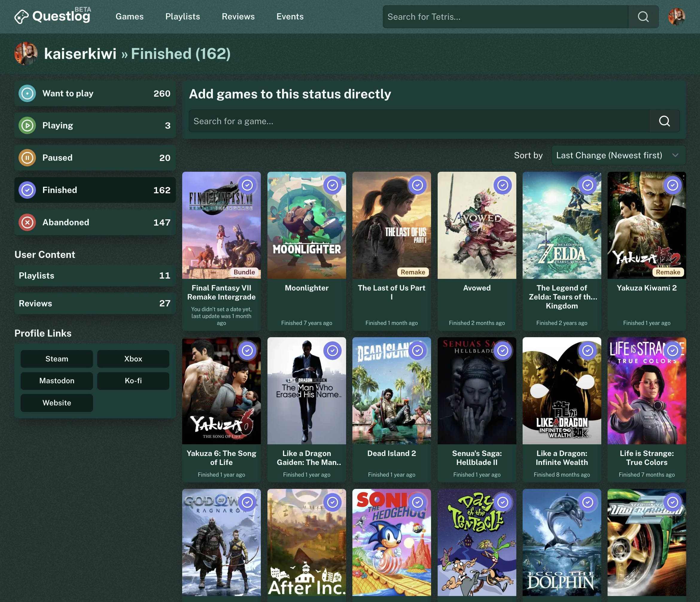Viewport: 700px width, 602px height.
Task: Click status badge on Ecco the Dolphin cover
Action: pyautogui.click(x=588, y=502)
